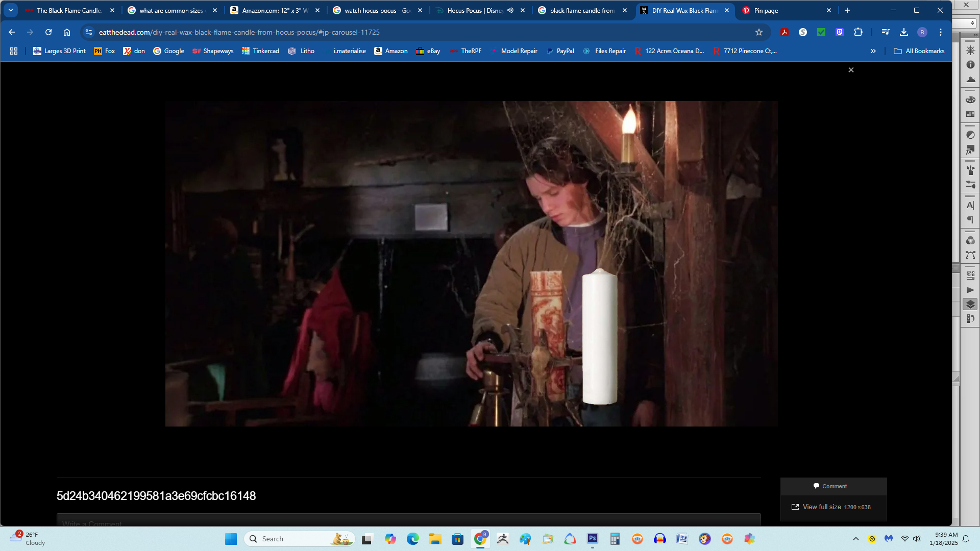Open the Brush settings panel in Photoshop

coord(970,185)
